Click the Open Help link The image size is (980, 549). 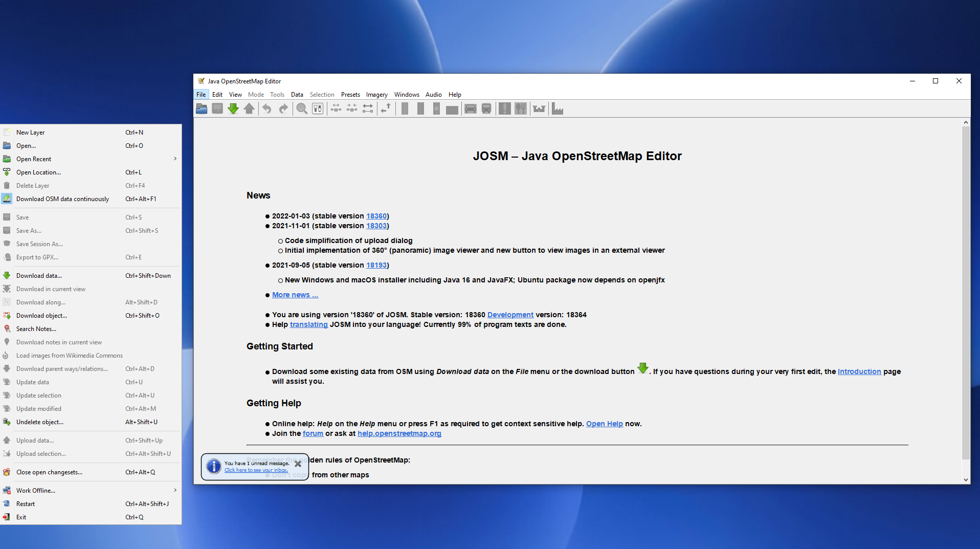(605, 424)
